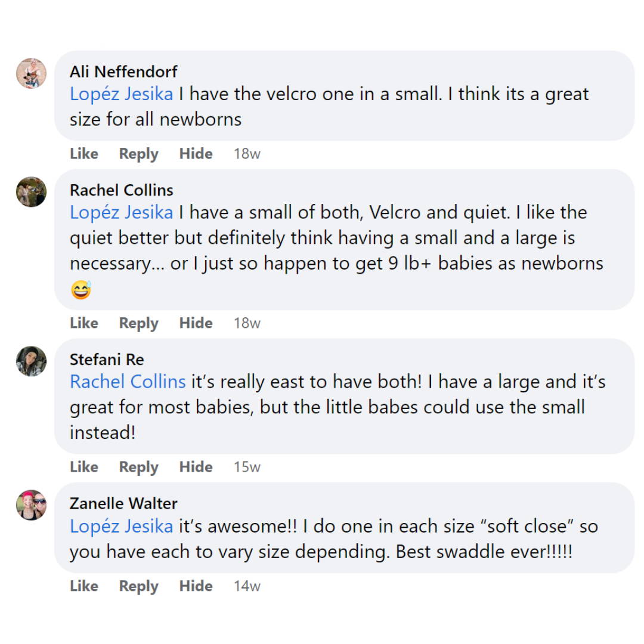This screenshot has width=644, height=644.
Task: Reply to Zanelle Walter's comment
Action: 138,586
